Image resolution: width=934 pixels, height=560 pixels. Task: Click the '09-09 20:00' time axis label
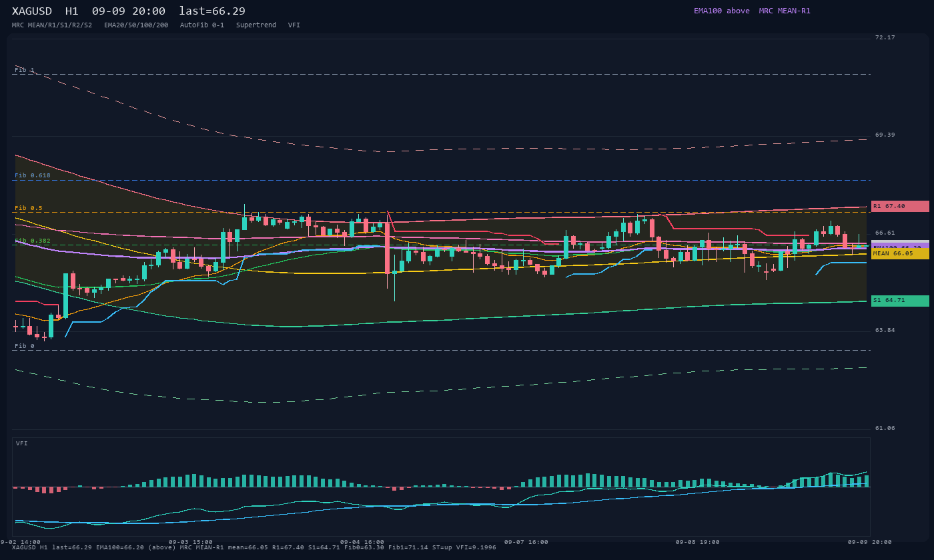pos(870,542)
